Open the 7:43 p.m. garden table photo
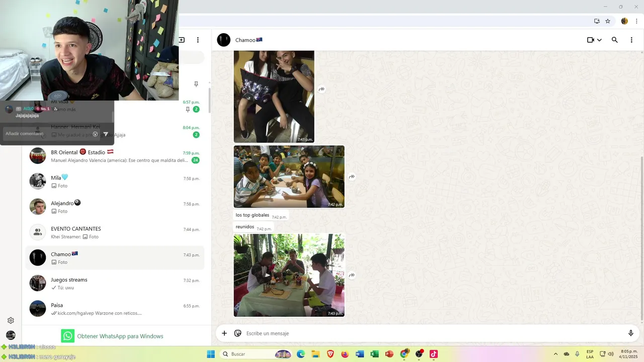This screenshot has height=362, width=644. (x=289, y=275)
